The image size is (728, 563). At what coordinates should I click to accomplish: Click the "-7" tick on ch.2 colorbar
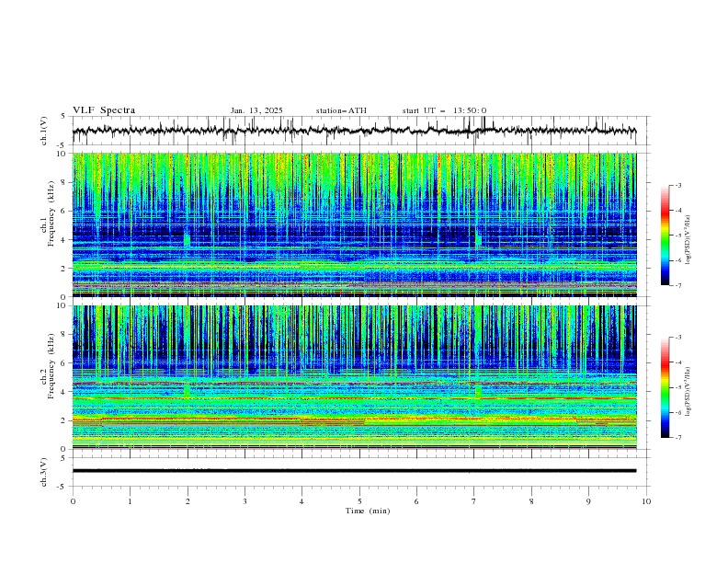677,438
